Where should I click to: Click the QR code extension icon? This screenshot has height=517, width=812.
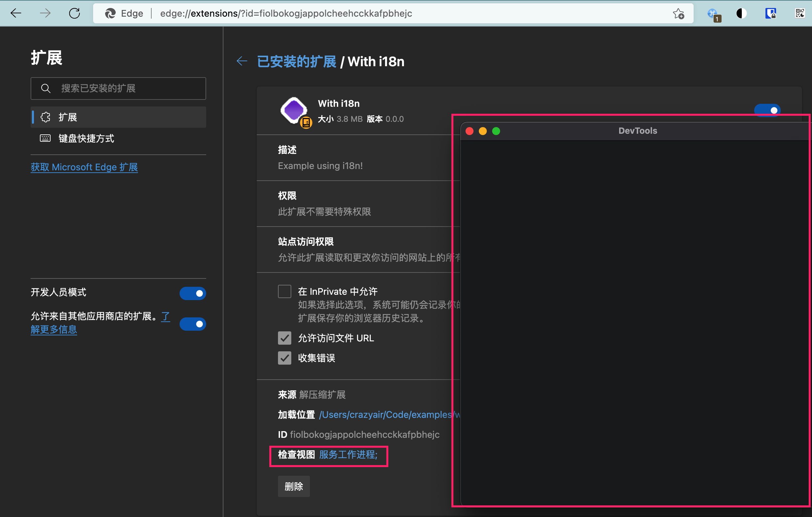point(800,14)
